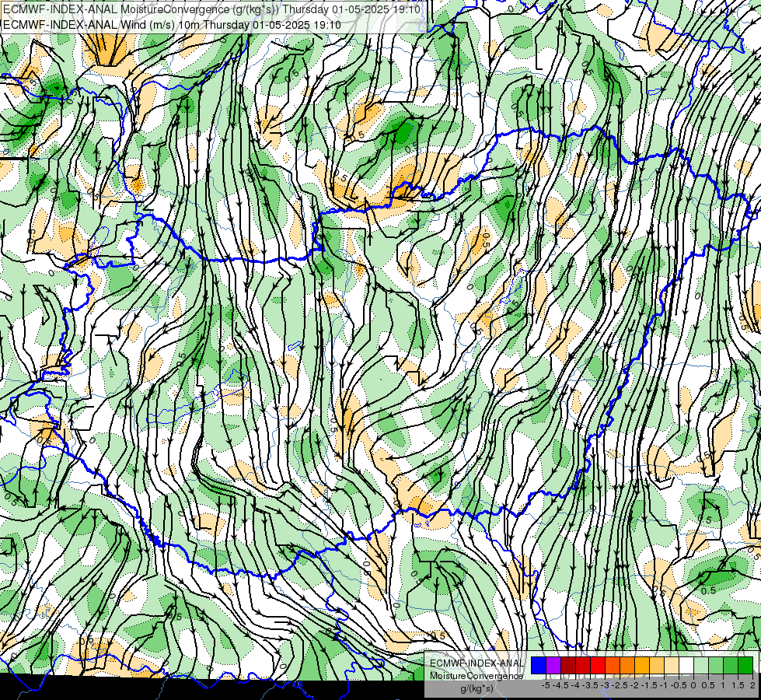Click the legend tick label '-4.5'
The image size is (761, 700).
click(560, 685)
